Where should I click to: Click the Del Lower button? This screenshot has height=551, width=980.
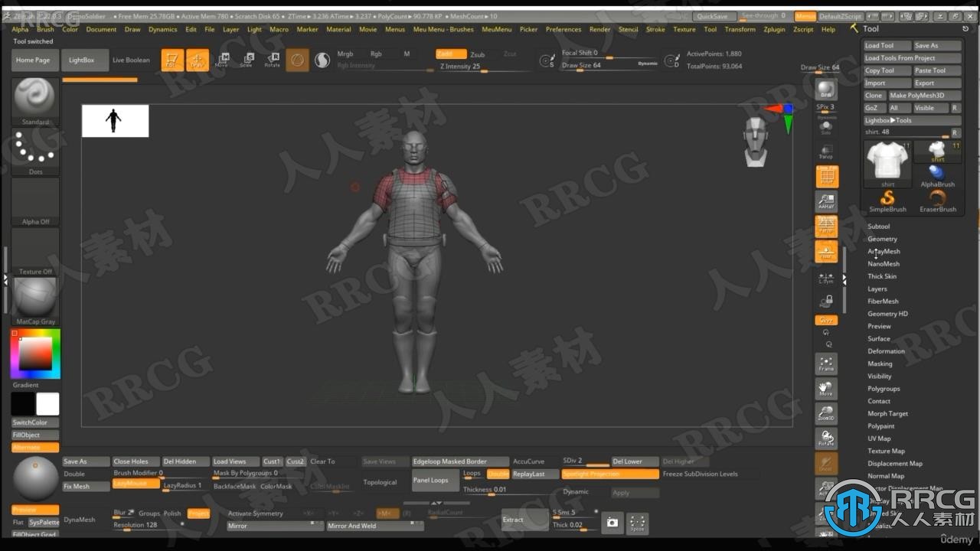[635, 461]
